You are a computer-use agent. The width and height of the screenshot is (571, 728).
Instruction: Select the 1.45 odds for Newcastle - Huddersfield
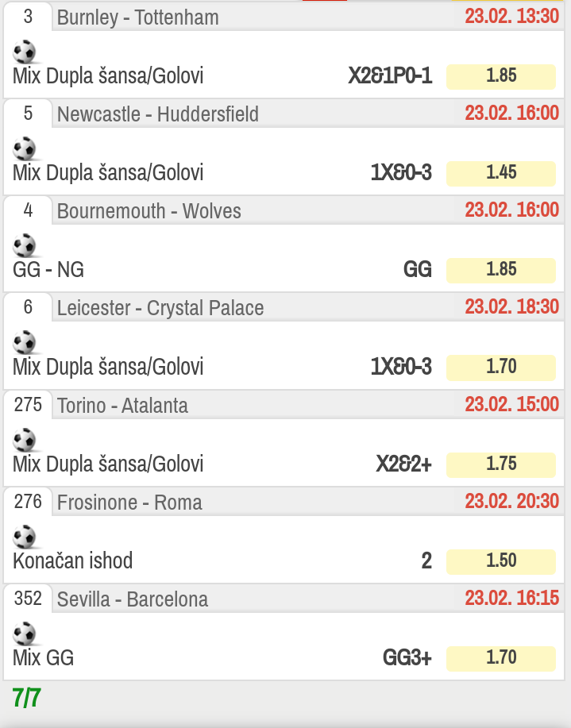coord(501,174)
